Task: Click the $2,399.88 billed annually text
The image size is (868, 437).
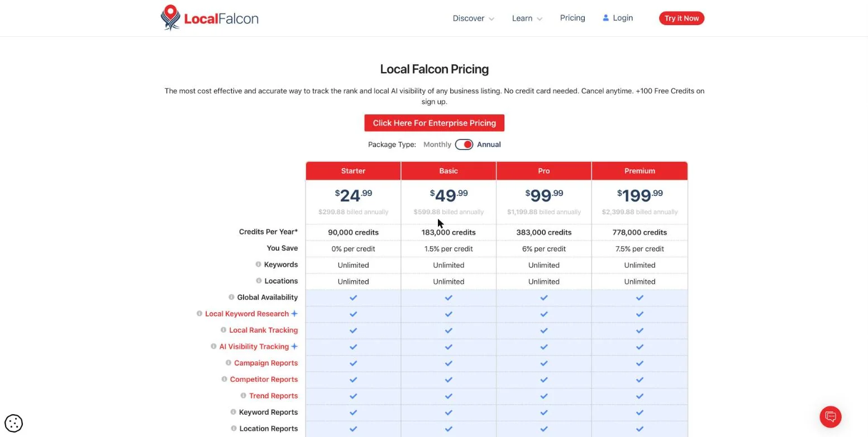Action: tap(640, 212)
